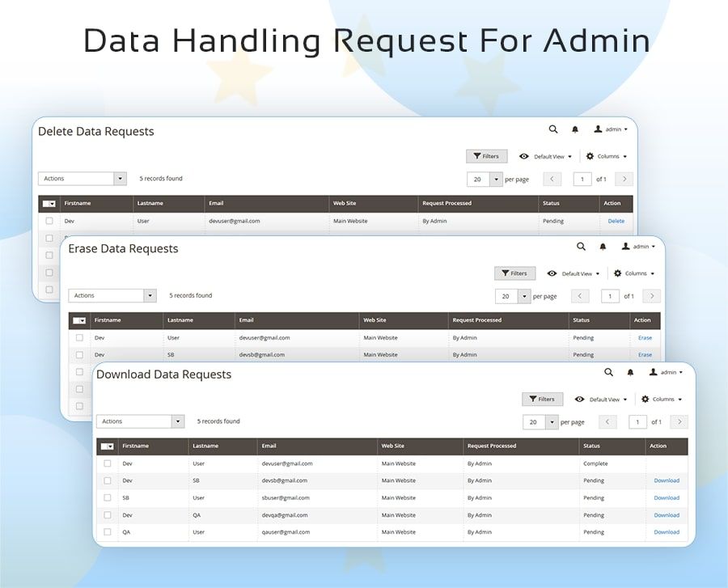Screen dimensions: 728x588
Task: Check devqa@gmail.com row in Download Data Requests
Action: point(108,514)
